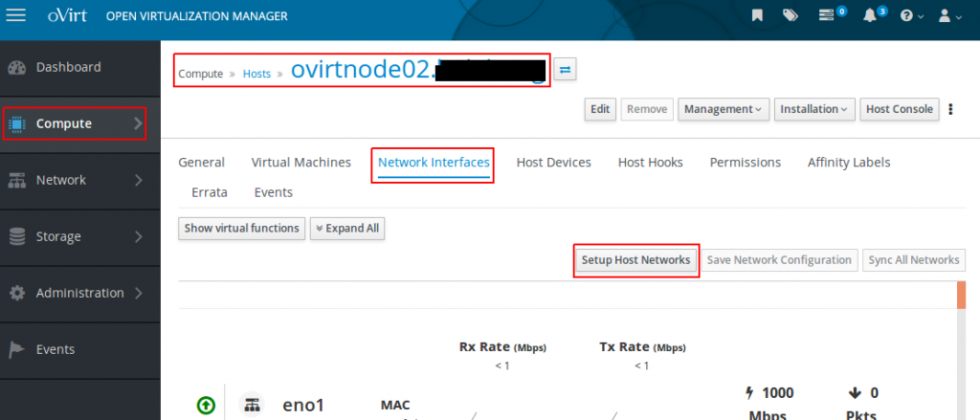Open the user account menu
This screenshot has width=980, height=420.
click(950, 16)
